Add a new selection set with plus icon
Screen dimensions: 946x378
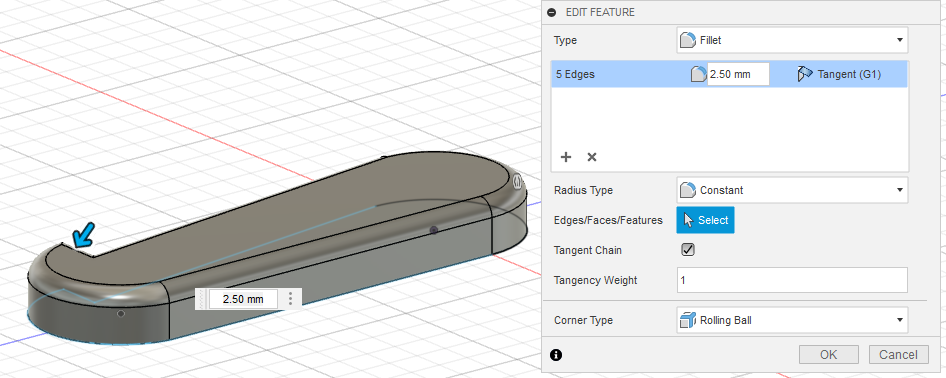[566, 157]
